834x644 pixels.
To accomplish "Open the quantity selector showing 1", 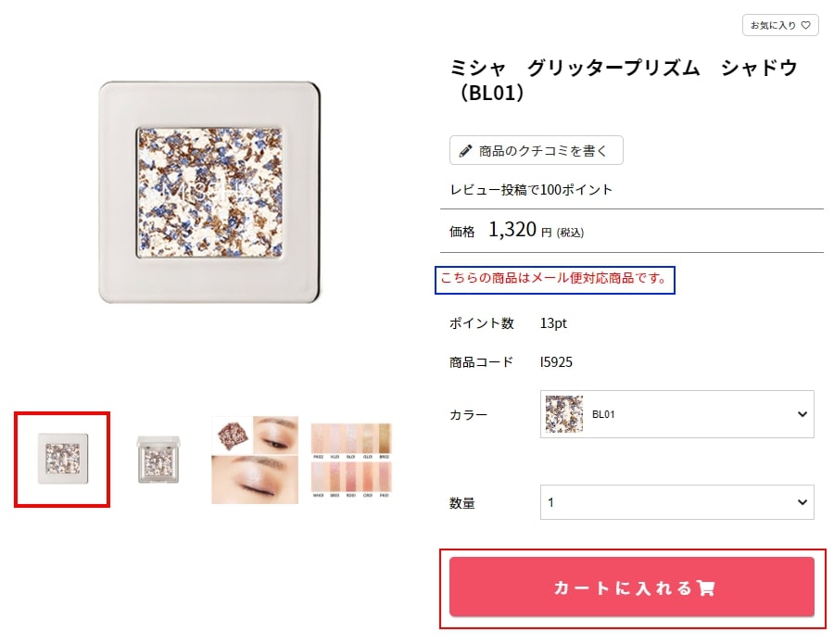I will coord(676,502).
